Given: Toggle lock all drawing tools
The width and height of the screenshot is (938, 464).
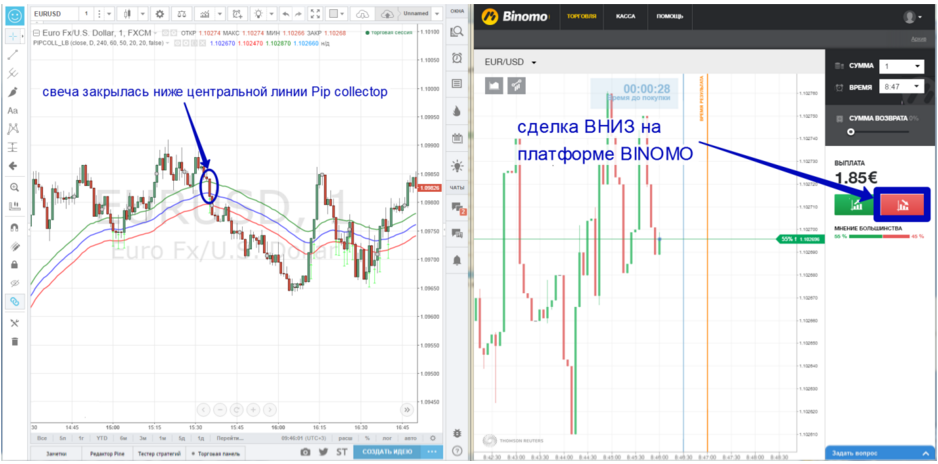Looking at the screenshot, I should pyautogui.click(x=13, y=264).
